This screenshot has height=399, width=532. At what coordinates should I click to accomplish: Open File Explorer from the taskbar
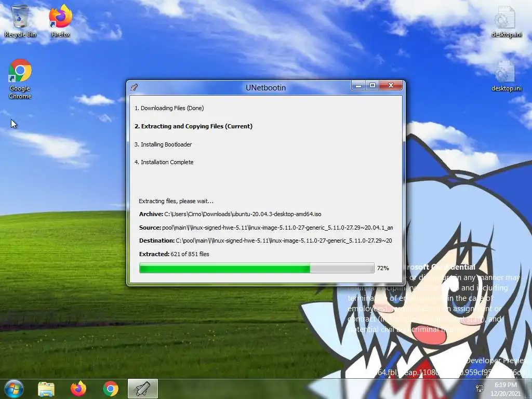pyautogui.click(x=46, y=389)
